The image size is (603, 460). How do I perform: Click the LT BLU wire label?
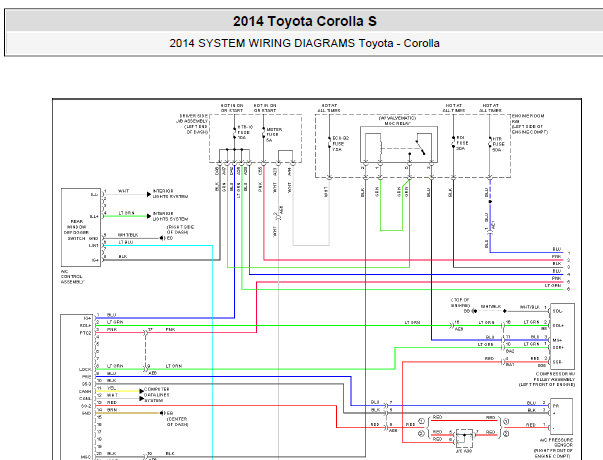pos(126,242)
